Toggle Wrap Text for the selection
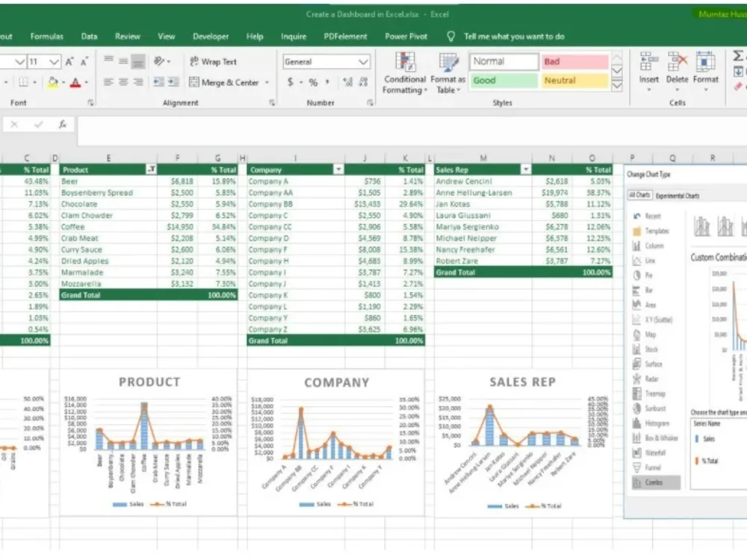747x560 pixels. pyautogui.click(x=214, y=61)
